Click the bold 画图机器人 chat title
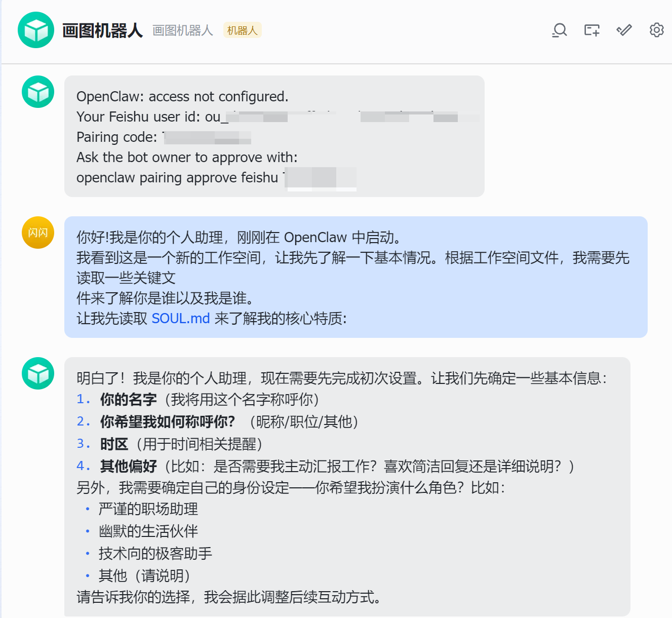Image resolution: width=672 pixels, height=618 pixels. coord(102,30)
